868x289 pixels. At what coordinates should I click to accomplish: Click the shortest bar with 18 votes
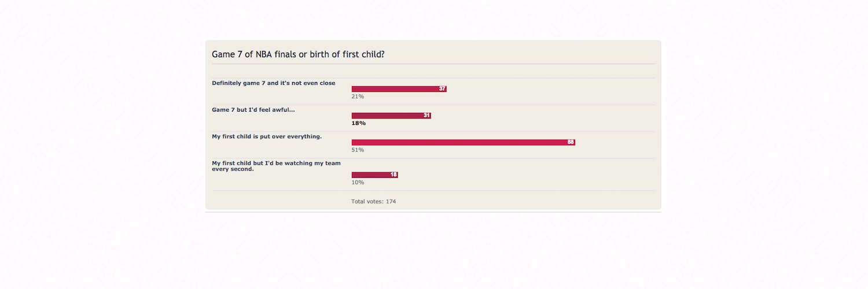(375, 175)
